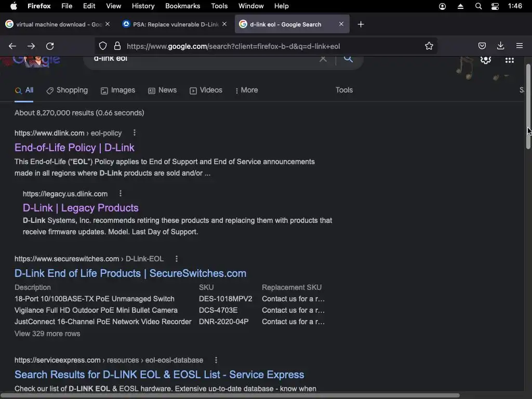
Task: Switch to PSA: Replace vulnerable D-Link tab
Action: (175, 24)
